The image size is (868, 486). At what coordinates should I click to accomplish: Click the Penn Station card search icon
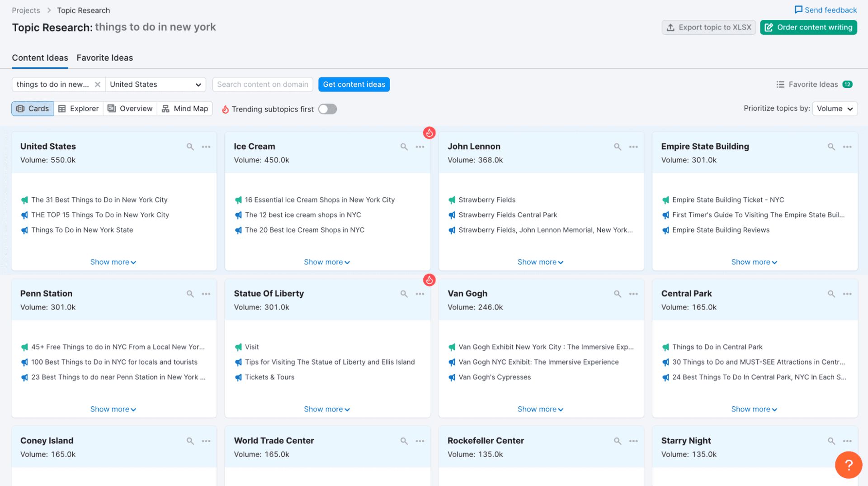point(190,294)
